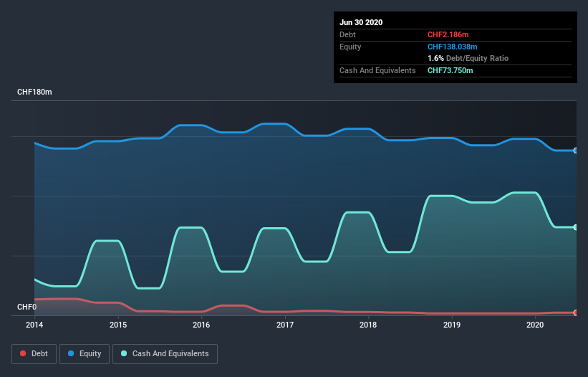588x377 pixels.
Task: Click the blue Equity legend dot
Action: [x=71, y=353]
